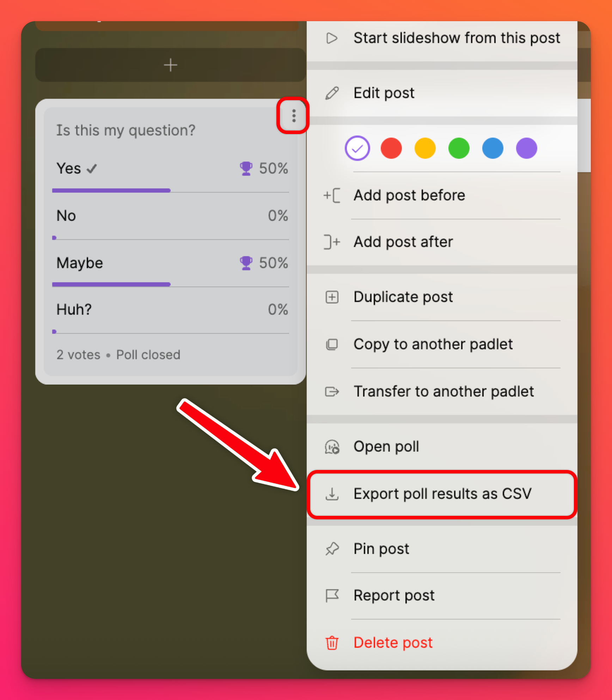
Task: Choose Open poll to reopen voting
Action: 442,447
